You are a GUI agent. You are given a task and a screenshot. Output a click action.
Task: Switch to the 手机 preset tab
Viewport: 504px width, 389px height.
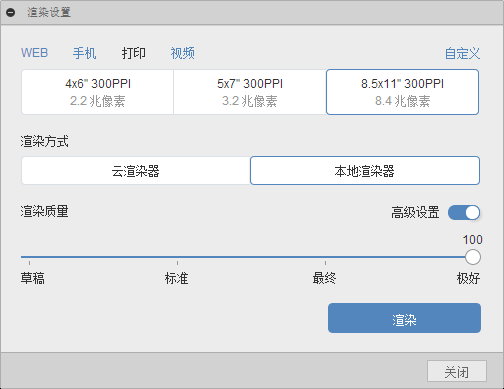85,53
